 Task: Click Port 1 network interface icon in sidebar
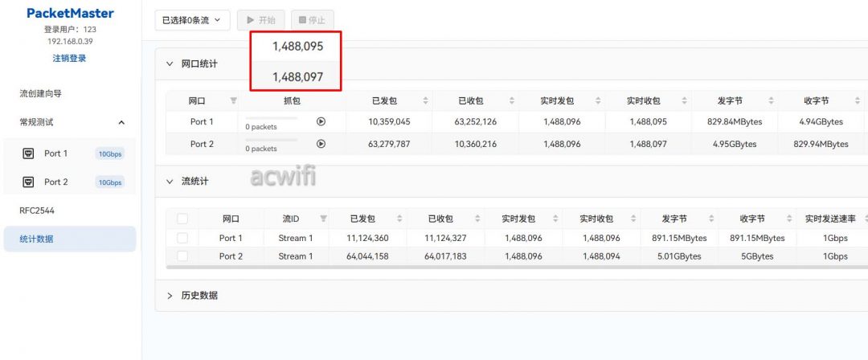(28, 153)
